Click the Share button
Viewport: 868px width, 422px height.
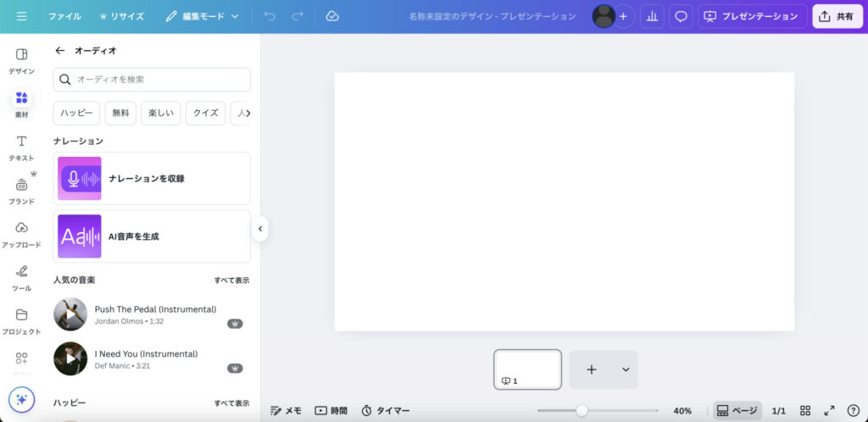tap(837, 16)
